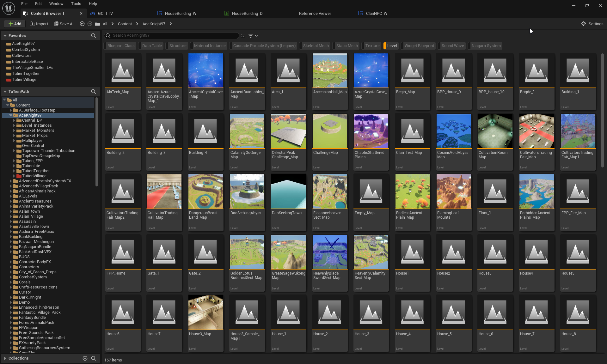
Task: Click the history back arrow icon
Action: pyautogui.click(x=82, y=24)
